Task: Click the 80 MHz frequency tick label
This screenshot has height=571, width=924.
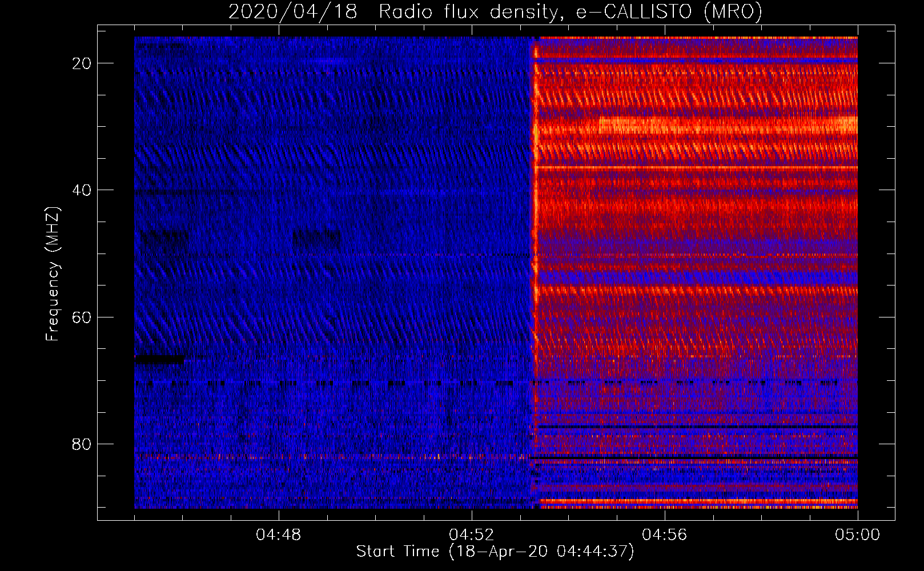Action: coord(82,444)
